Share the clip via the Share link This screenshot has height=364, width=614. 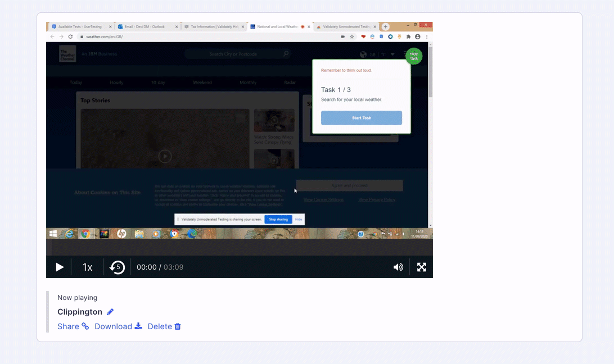pos(73,326)
